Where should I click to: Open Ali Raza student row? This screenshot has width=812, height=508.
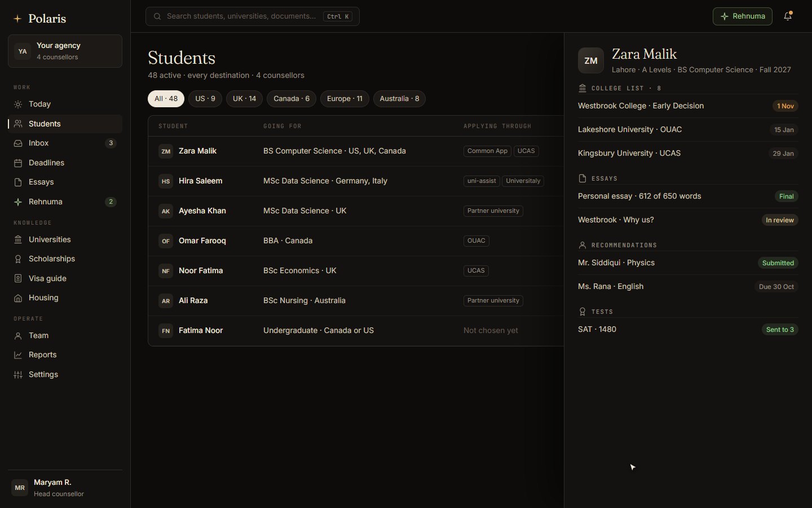point(356,301)
